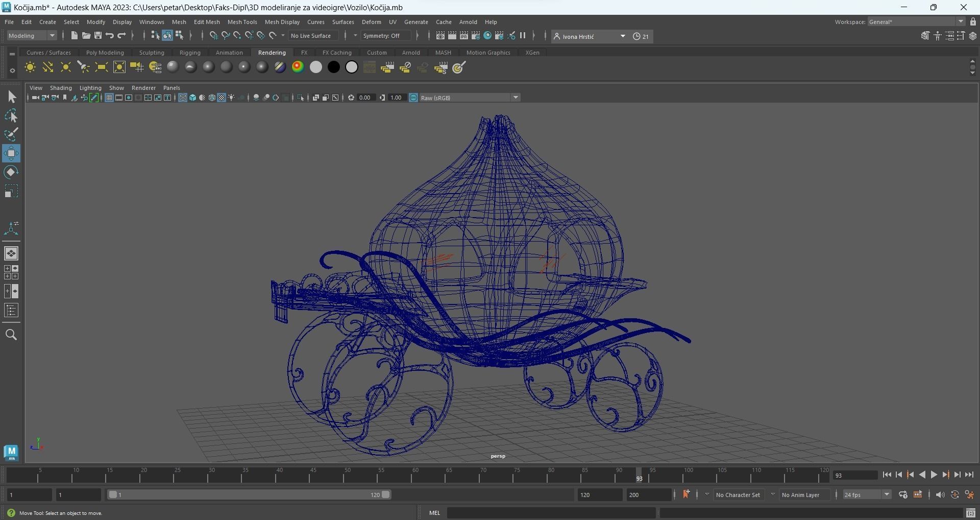Create a volume light from shelf
This screenshot has height=520, width=980.
[x=119, y=67]
